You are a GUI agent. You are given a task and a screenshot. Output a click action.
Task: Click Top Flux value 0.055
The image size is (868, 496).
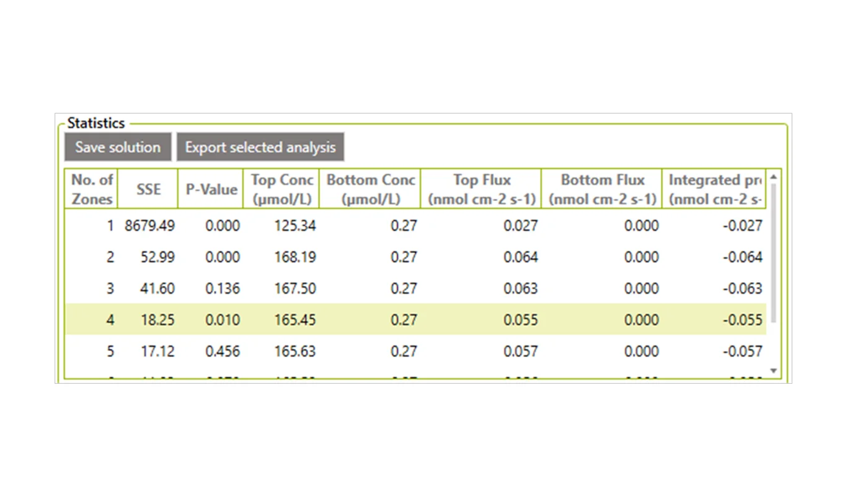(521, 320)
